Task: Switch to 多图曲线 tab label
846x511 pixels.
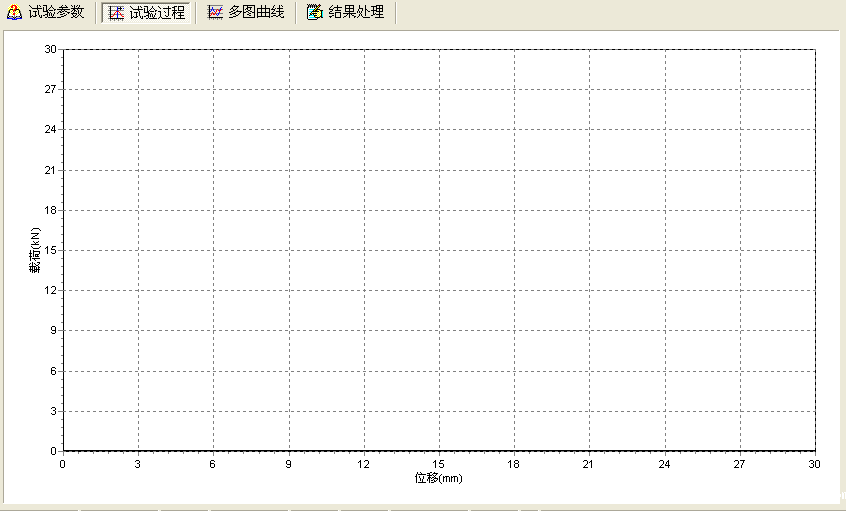Action: tap(256, 13)
